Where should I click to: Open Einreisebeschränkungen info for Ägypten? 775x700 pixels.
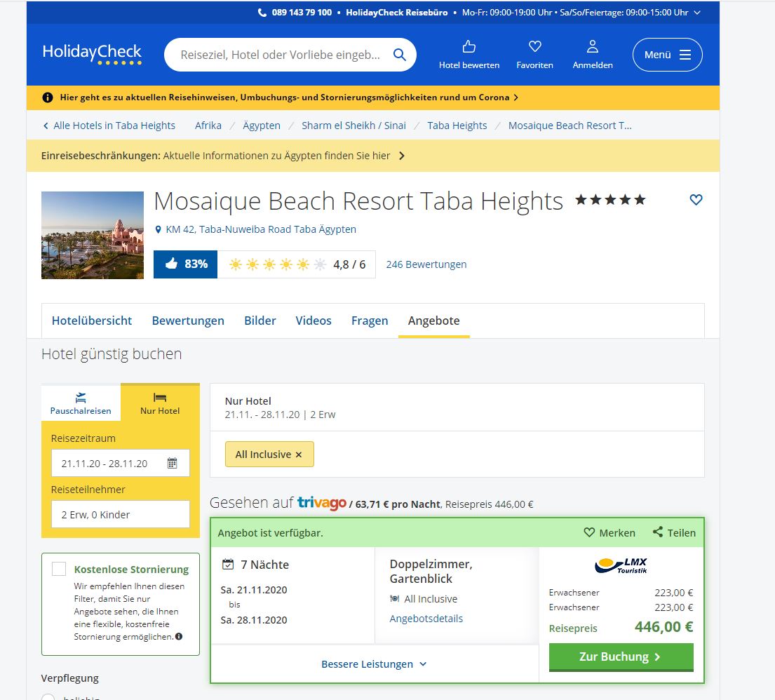click(x=224, y=156)
